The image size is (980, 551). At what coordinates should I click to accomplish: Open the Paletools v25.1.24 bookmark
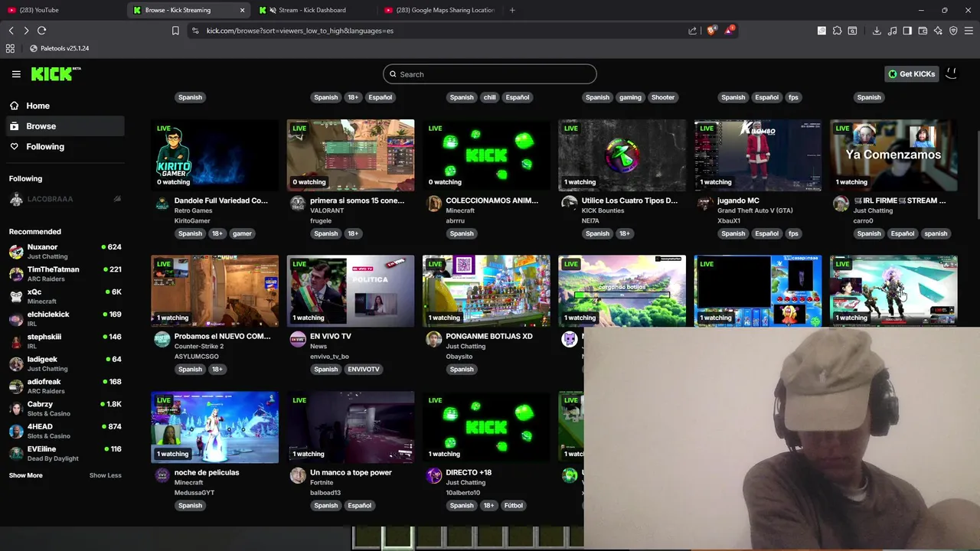coord(59,48)
